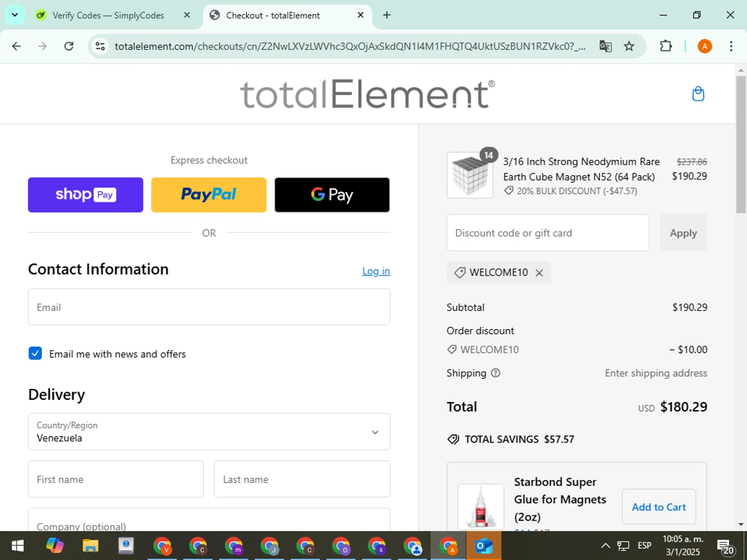
Task: Click the shipping help question mark icon
Action: (496, 373)
